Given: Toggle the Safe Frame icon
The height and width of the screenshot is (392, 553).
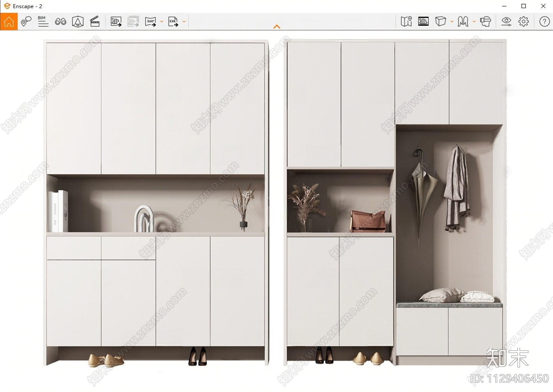Looking at the screenshot, I should [x=78, y=21].
